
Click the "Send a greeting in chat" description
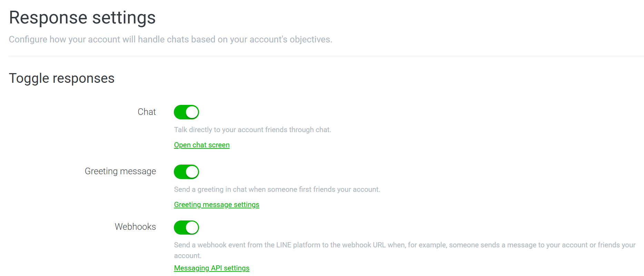(277, 189)
